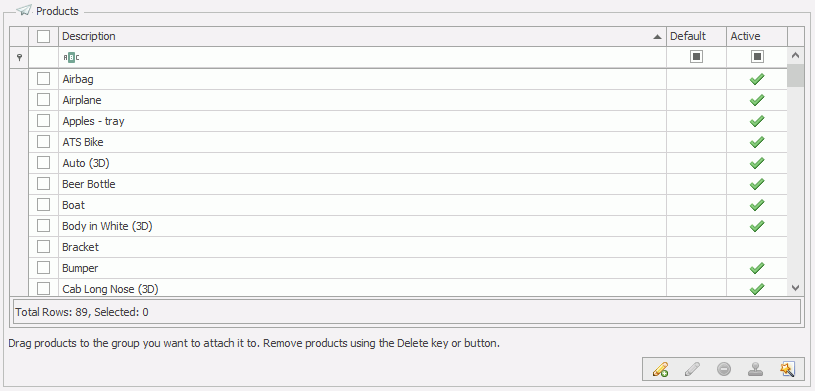Click the gray edit pencil icon
Image resolution: width=815 pixels, height=391 pixels.
(x=692, y=370)
